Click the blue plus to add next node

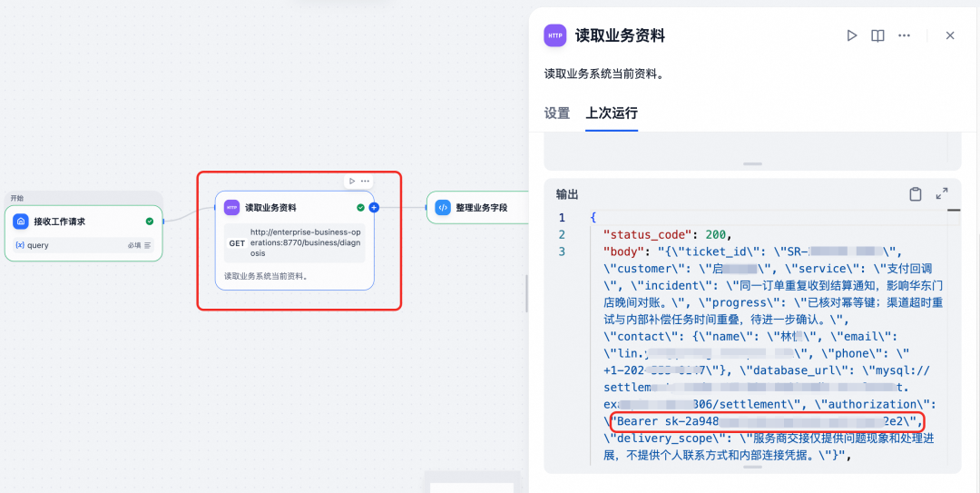(374, 207)
